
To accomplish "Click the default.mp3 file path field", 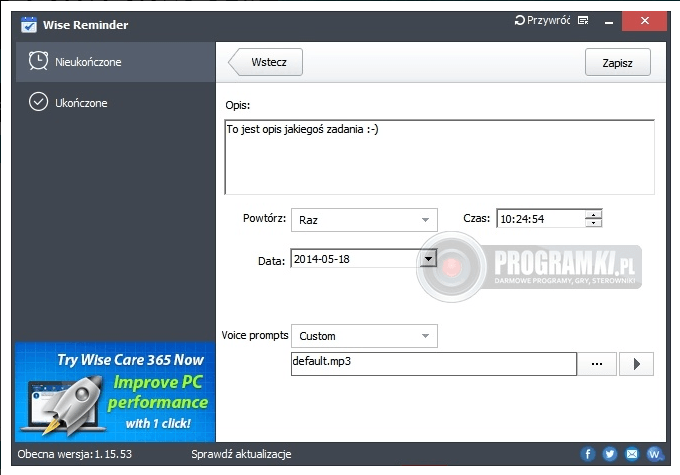I will point(434,364).
